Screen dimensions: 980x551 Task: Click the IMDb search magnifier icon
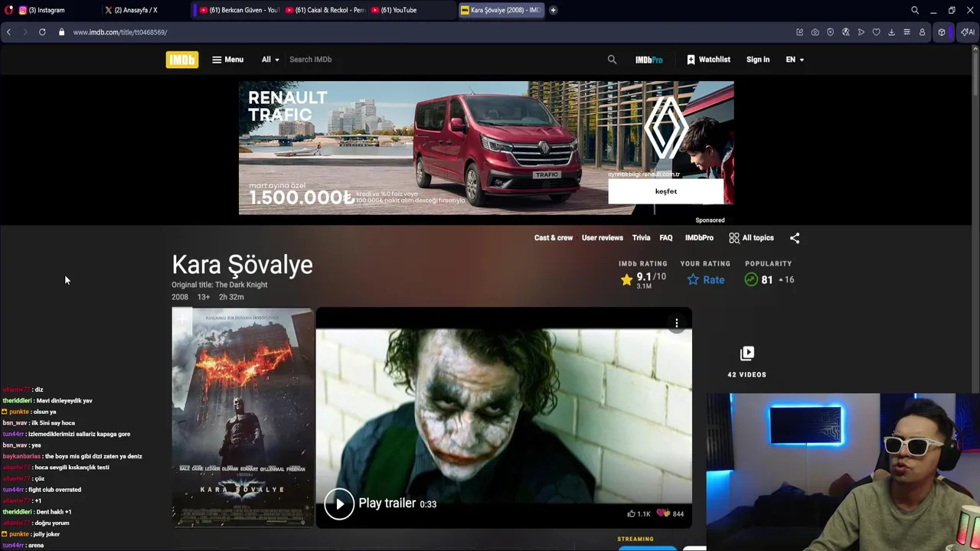click(612, 60)
